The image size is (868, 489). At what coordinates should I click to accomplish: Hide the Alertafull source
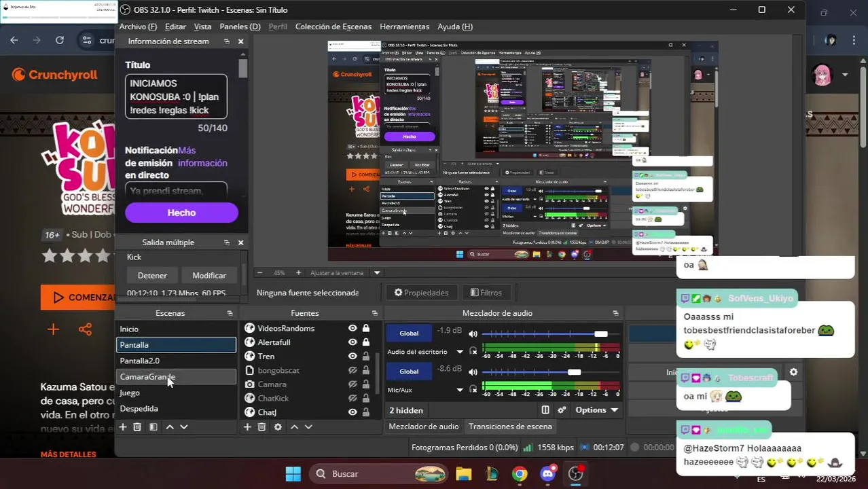point(352,342)
